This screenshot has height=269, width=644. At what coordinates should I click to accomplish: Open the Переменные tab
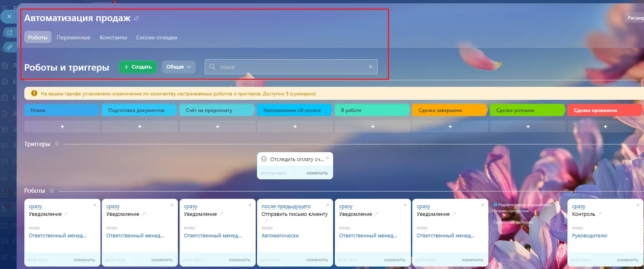pos(74,37)
